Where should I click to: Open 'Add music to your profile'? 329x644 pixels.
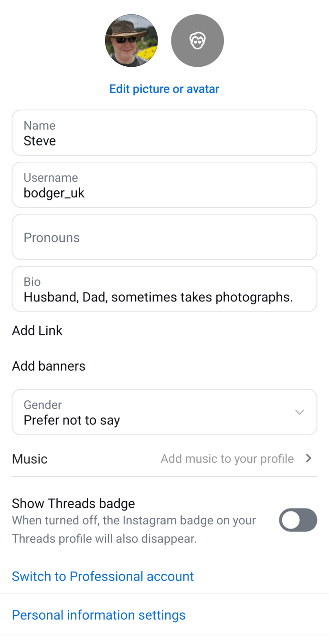(x=227, y=459)
